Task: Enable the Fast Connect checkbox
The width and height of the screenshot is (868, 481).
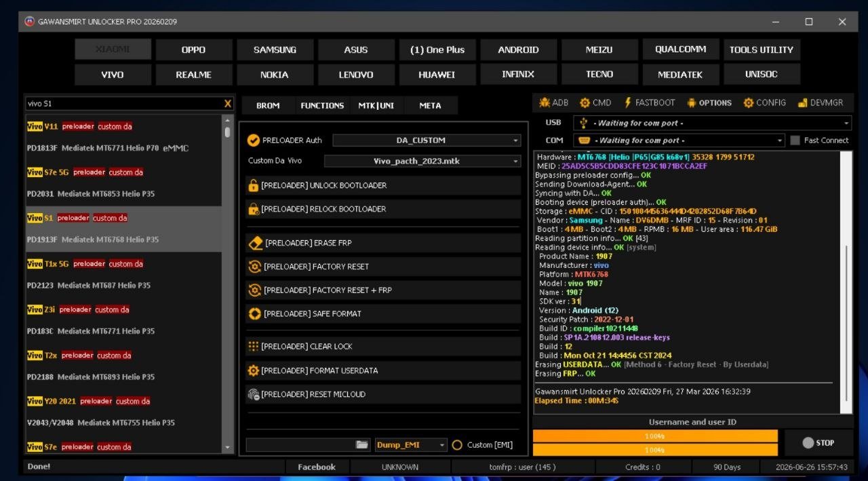Action: [795, 140]
